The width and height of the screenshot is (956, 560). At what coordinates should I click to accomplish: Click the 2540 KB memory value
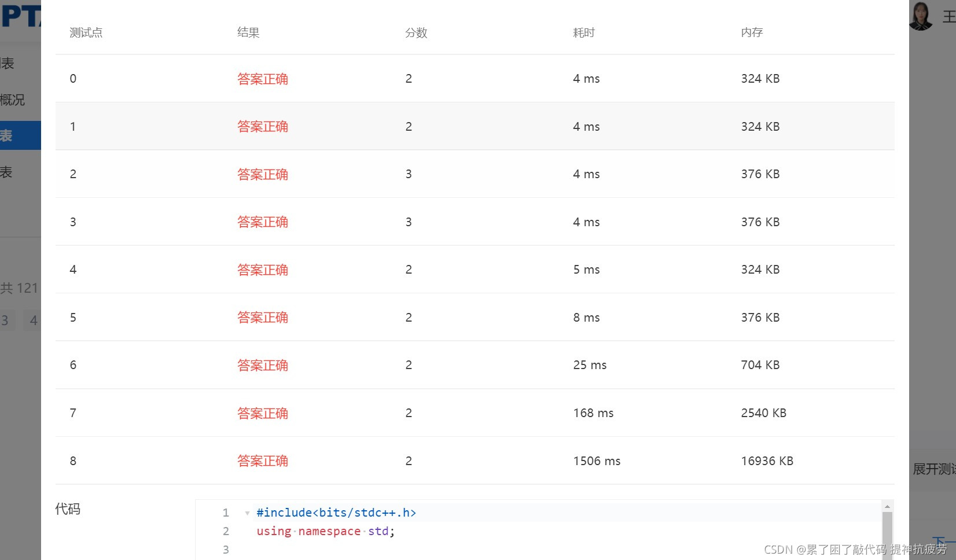tap(763, 413)
